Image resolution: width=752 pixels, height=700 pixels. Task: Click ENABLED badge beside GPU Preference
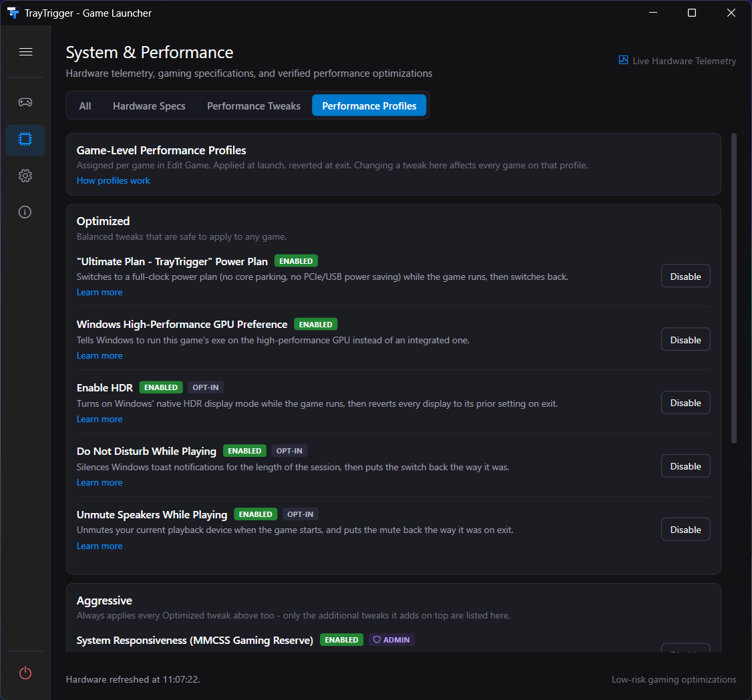316,325
